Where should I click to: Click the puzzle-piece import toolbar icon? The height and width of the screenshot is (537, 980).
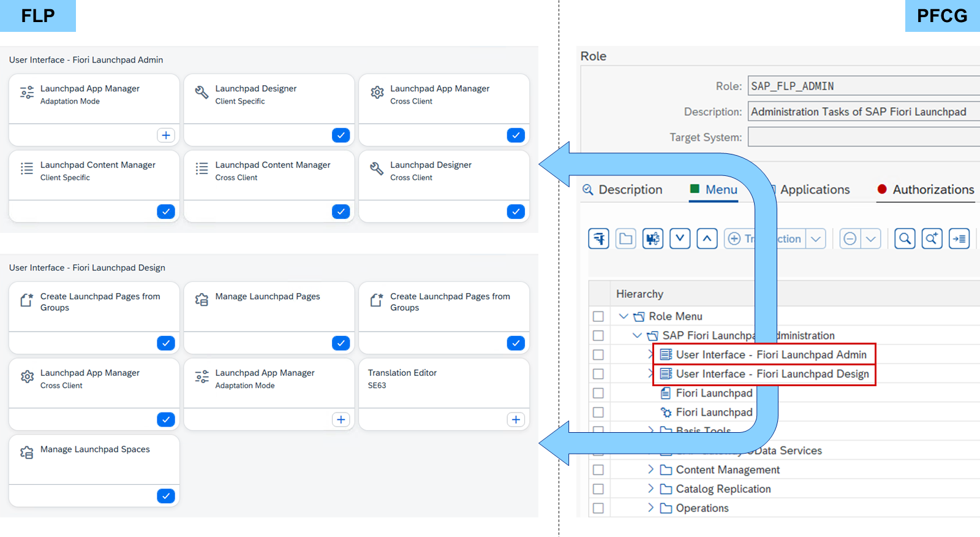tap(653, 238)
